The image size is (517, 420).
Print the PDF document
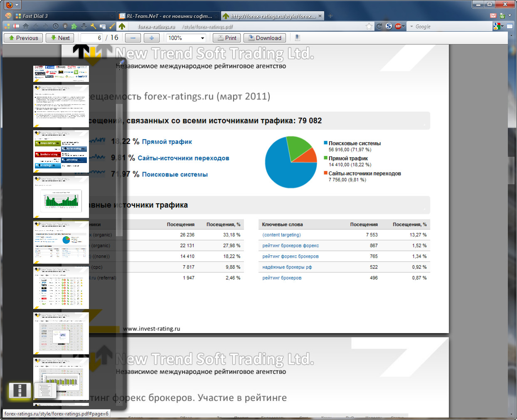226,38
